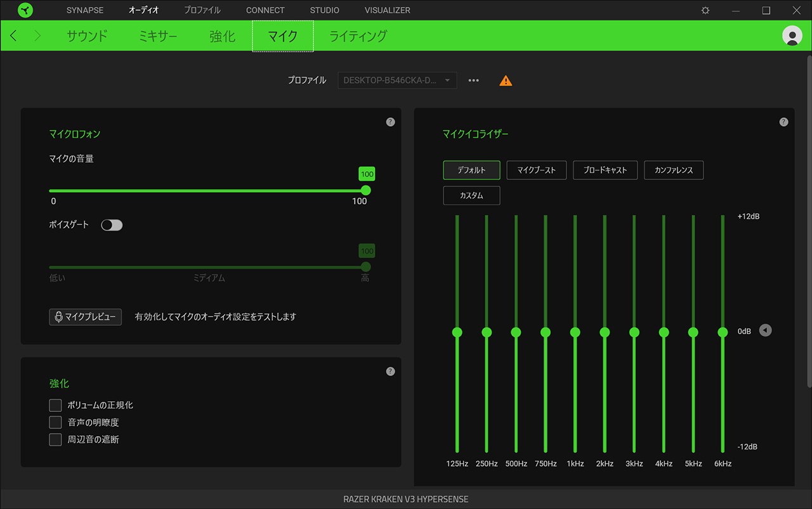Click the 1kHz equalizer band handle
Viewport: 812px width, 509px height.
(575, 332)
